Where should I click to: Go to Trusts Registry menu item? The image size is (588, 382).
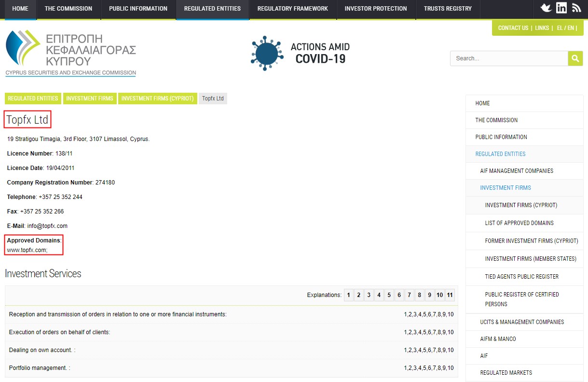click(448, 9)
